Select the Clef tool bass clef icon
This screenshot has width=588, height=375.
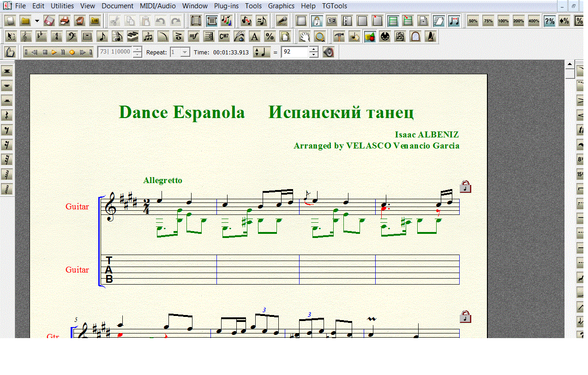(x=72, y=37)
